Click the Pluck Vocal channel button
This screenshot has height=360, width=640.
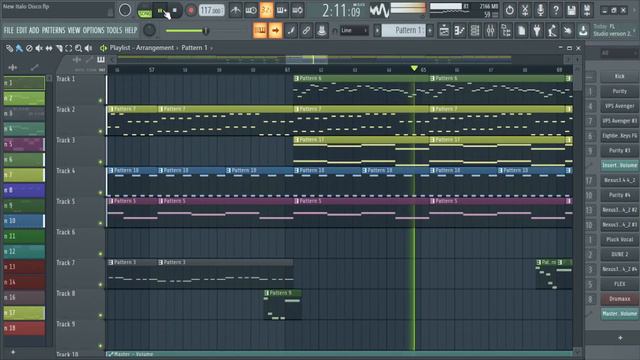pyautogui.click(x=619, y=240)
